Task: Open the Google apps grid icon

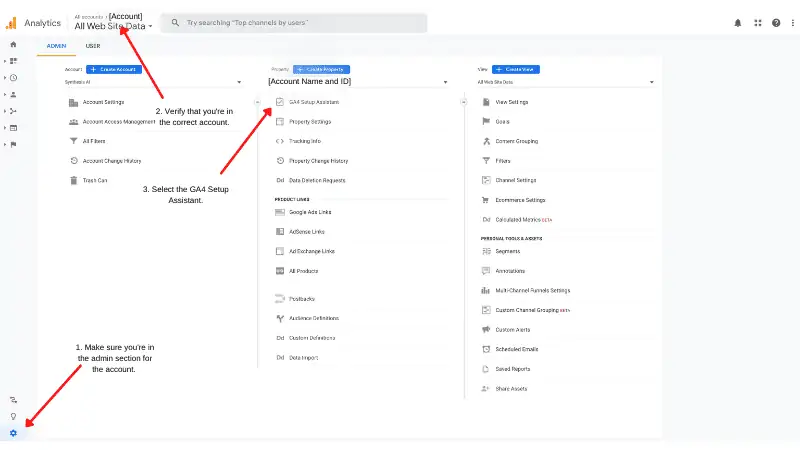Action: pyautogui.click(x=758, y=23)
